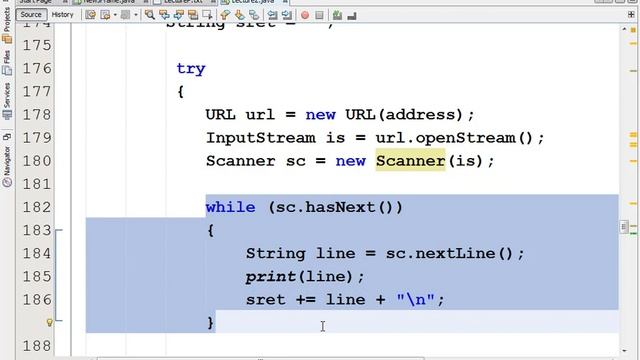640x360 pixels.
Task: Click the 'print' call on line 185
Action: pos(270,277)
